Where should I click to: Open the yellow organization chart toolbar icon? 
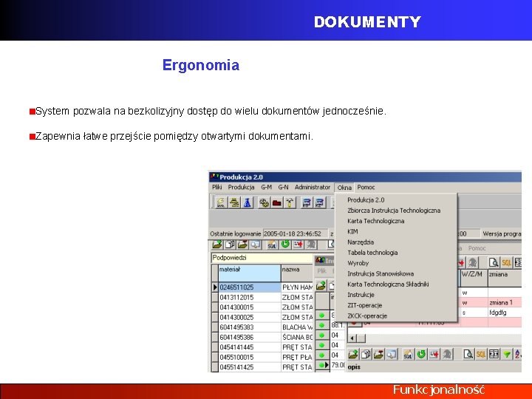point(234,202)
